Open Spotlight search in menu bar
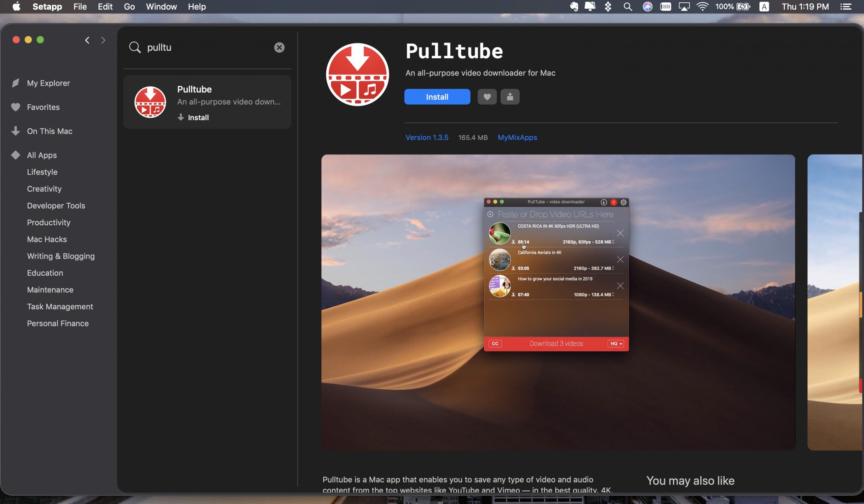The height and width of the screenshot is (504, 864). [627, 6]
